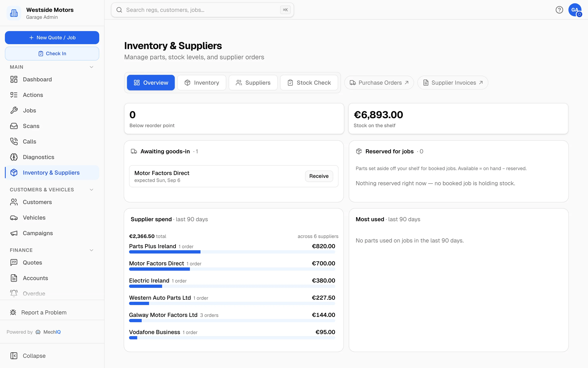
Task: Click the Campaigns megaphone icon
Action: [x=14, y=233]
